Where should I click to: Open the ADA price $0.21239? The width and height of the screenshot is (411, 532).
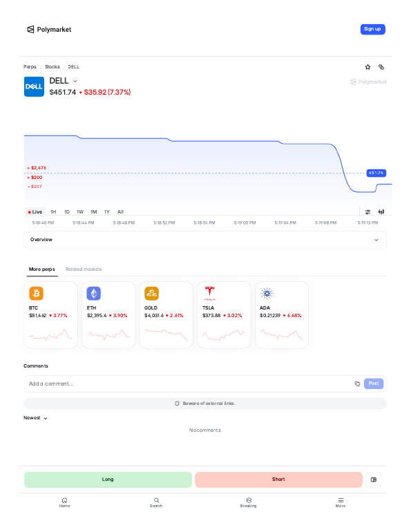(270, 316)
